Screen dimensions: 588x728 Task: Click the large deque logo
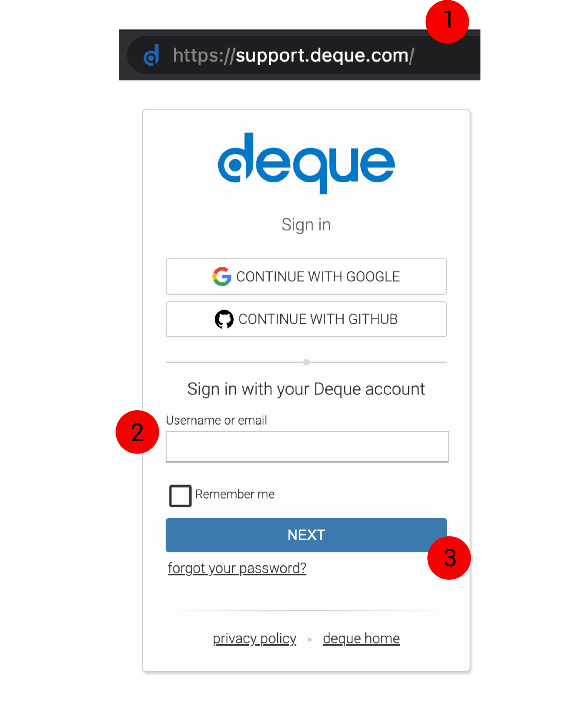[306, 164]
